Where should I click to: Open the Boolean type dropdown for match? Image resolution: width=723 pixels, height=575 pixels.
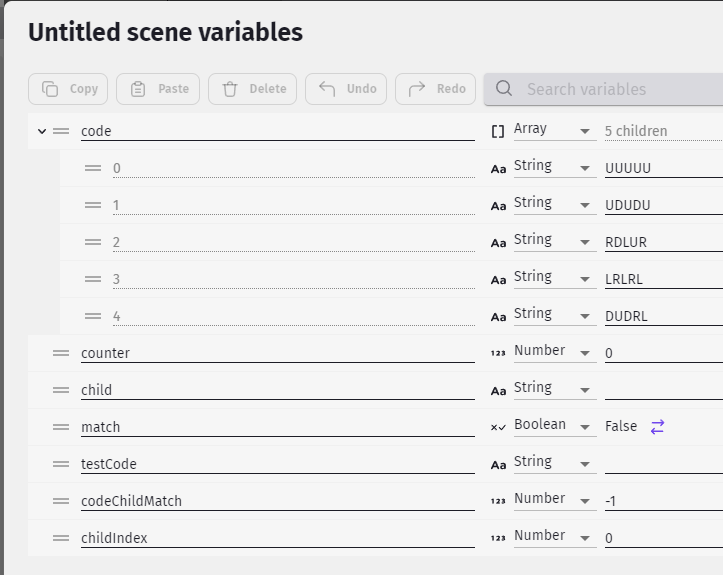(x=555, y=426)
